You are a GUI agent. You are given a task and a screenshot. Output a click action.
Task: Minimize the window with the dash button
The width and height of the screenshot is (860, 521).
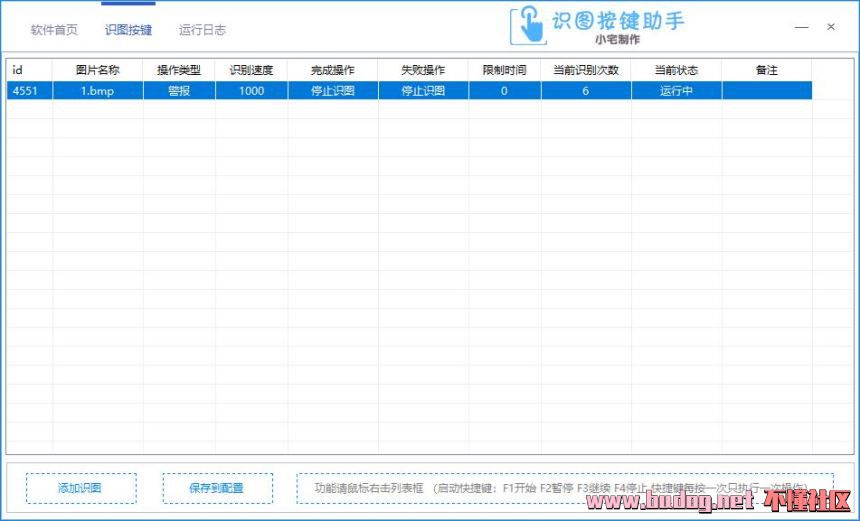[800, 27]
